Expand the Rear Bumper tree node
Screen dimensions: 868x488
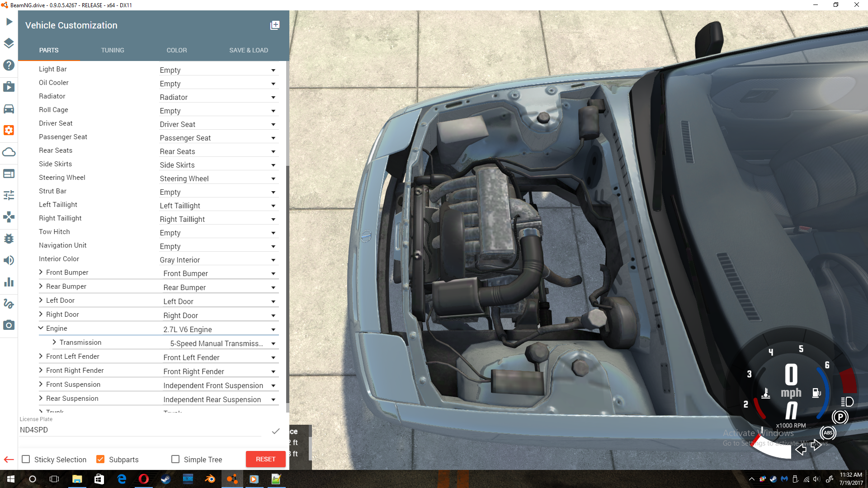[x=41, y=286]
